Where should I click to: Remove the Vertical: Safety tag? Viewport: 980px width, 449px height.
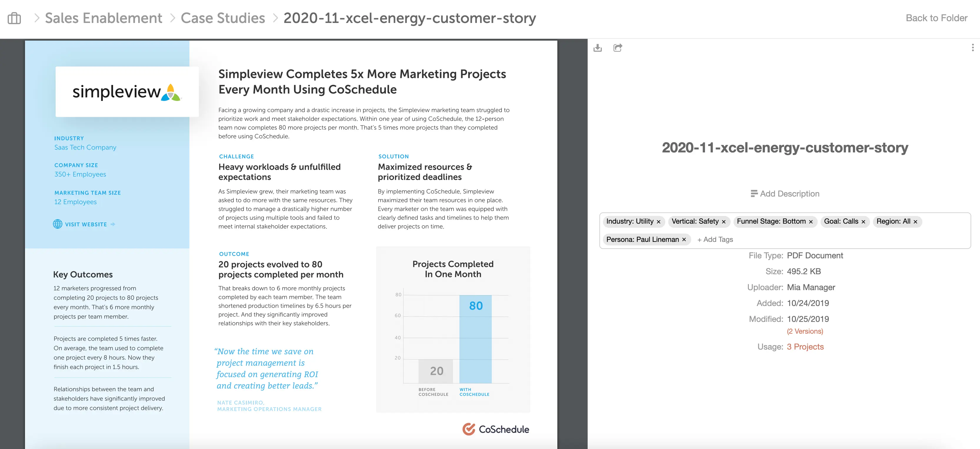pos(724,222)
